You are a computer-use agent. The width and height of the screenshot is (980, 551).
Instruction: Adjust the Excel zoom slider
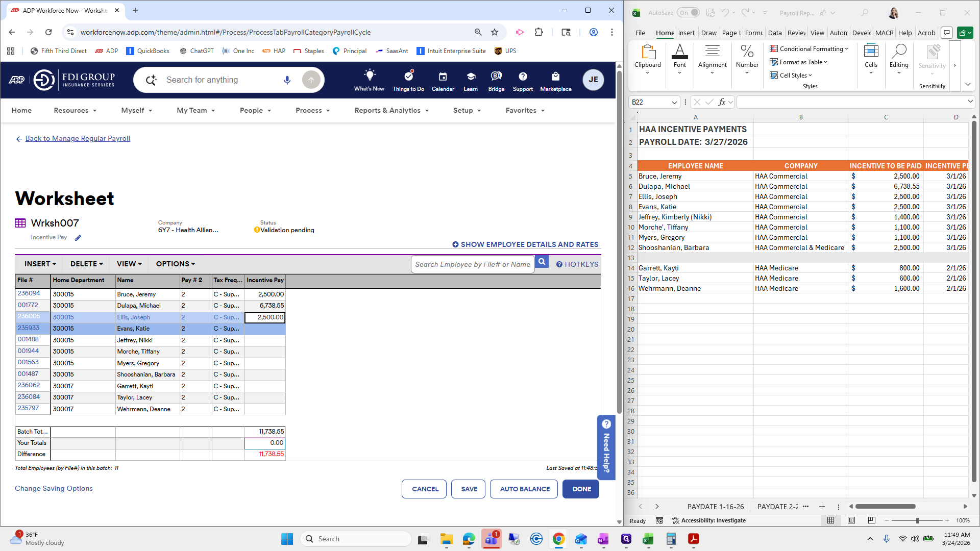[917, 520]
